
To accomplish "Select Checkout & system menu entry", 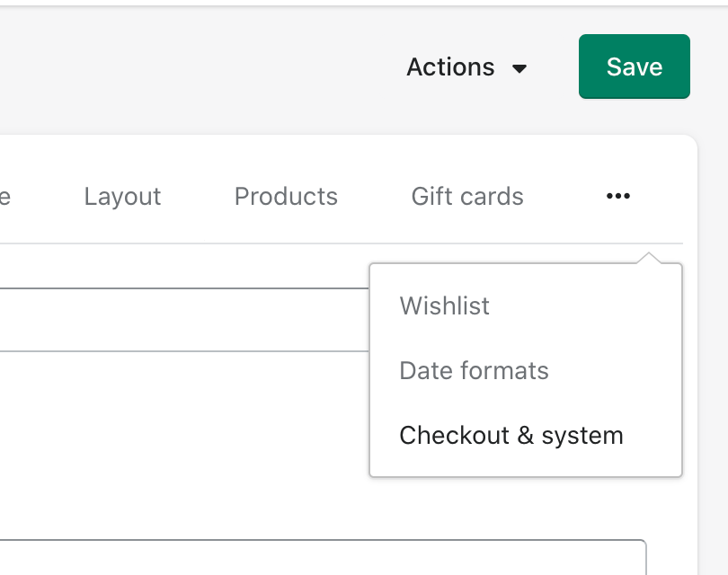I will pos(511,436).
